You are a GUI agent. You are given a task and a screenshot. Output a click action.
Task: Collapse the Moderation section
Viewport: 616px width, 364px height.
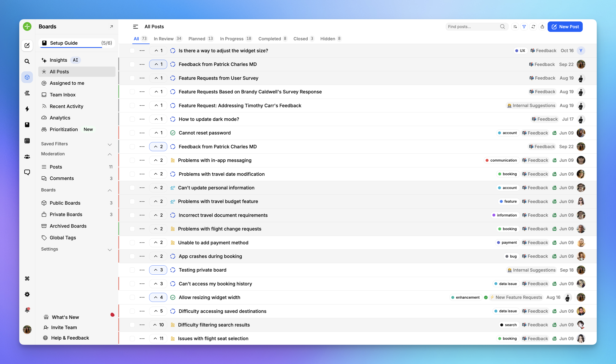(x=110, y=154)
